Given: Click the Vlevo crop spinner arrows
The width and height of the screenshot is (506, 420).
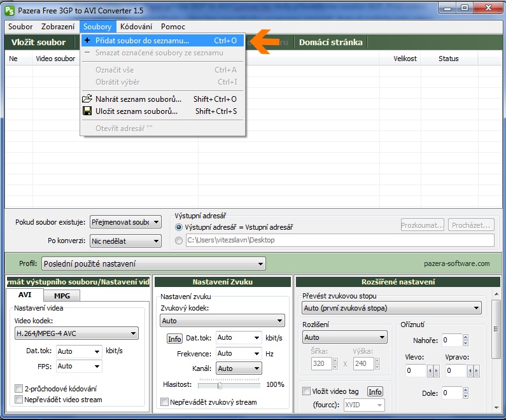Looking at the screenshot, I should coord(433,371).
